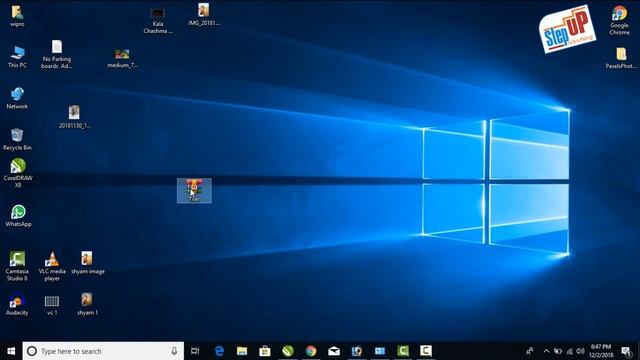Select the 20181130_1 photo file
Viewport: 640px width, 360px height.
74,117
